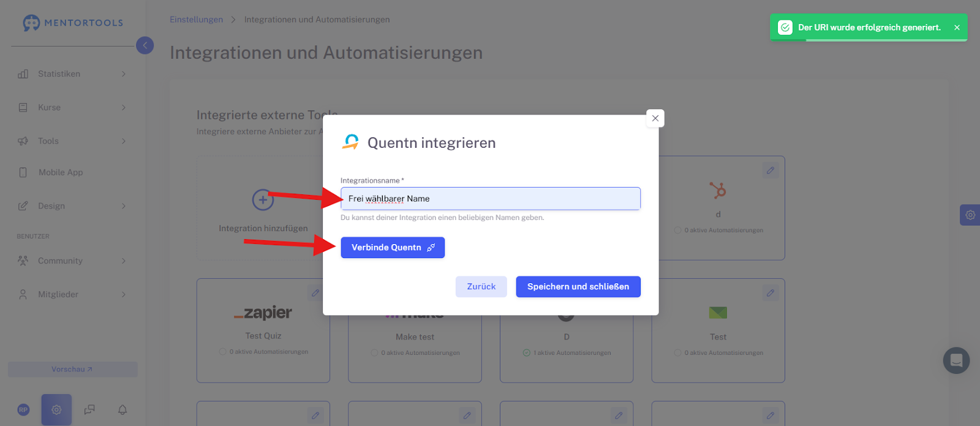980x426 pixels.
Task: Click the green envelope logo on the Test card
Action: 718,313
